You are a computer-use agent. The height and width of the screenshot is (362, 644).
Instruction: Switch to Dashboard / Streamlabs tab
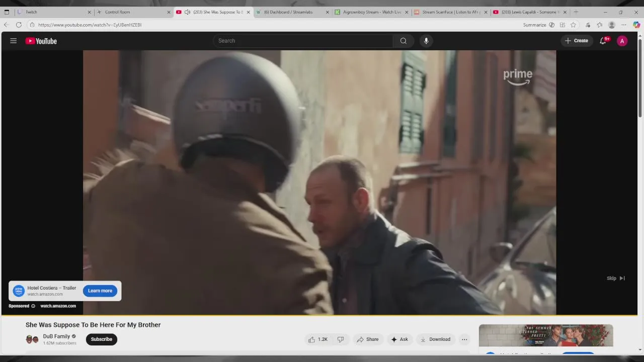292,12
